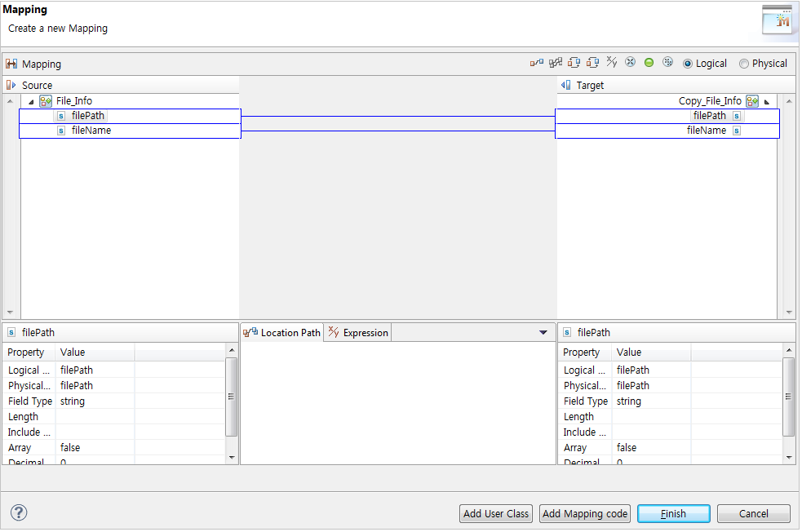Click the rightmost circular toolbar icon
Screen dimensions: 802x532
[x=667, y=62]
